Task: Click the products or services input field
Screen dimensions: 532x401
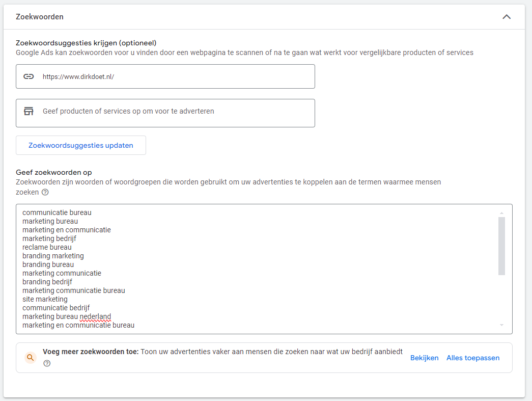Action: point(173,111)
